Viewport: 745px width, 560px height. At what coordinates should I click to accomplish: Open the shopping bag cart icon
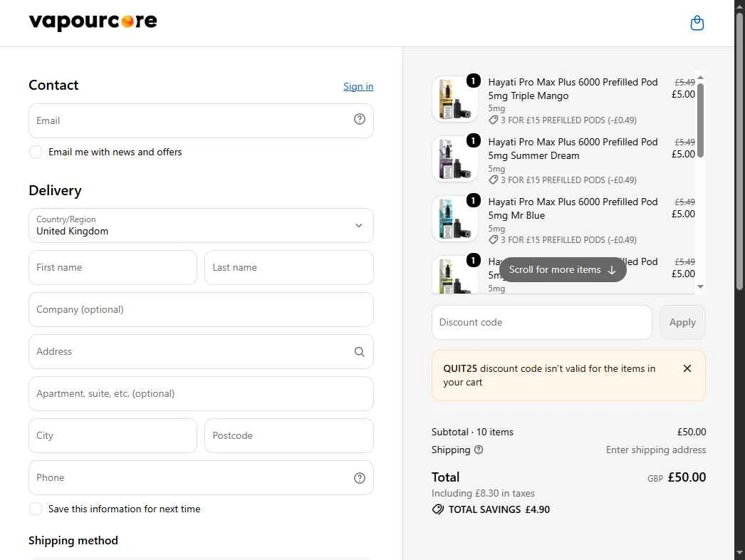697,23
